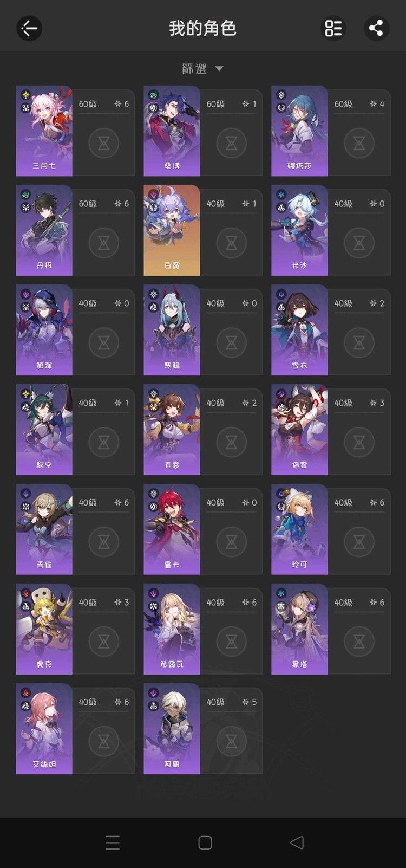Open 米沙 character portrait

pyautogui.click(x=299, y=230)
